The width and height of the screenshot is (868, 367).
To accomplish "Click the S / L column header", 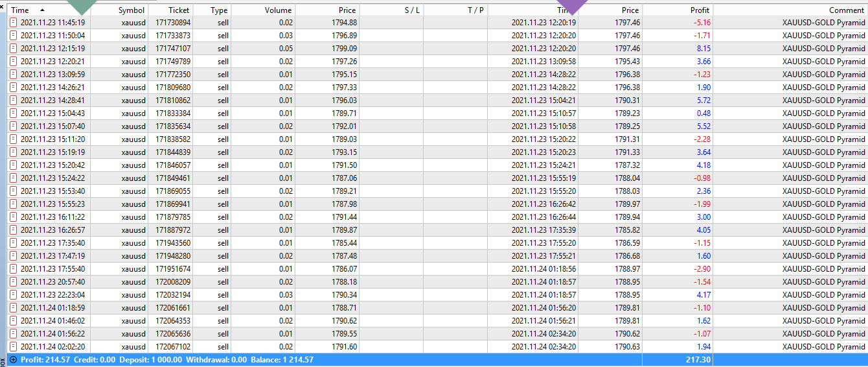I will click(x=412, y=10).
